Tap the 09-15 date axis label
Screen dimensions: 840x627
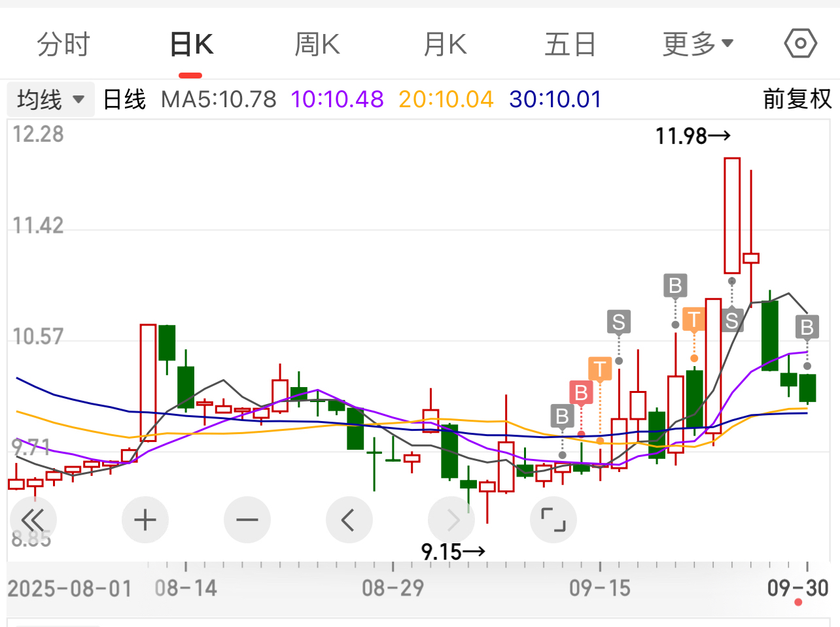[600, 588]
